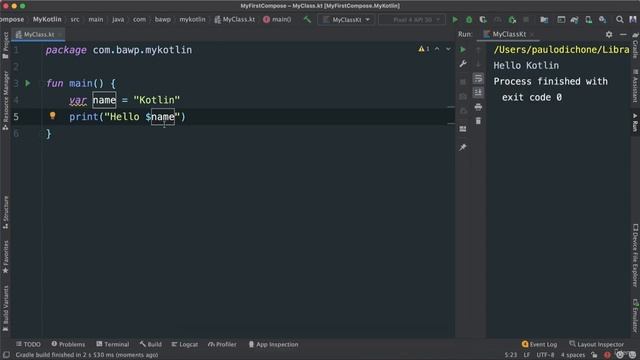Open the Event Log
640x360 pixels.
[539, 344]
